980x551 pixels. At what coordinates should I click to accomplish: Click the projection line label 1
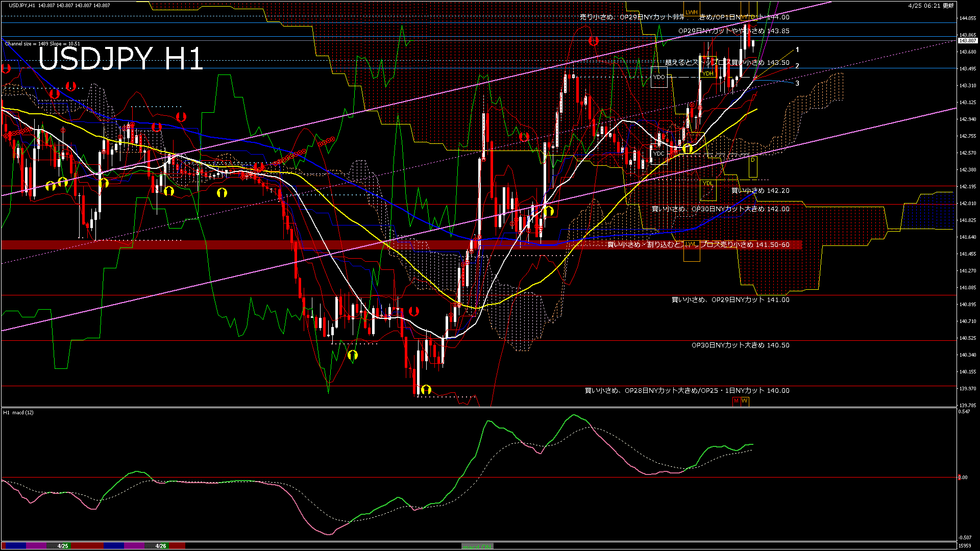tap(797, 50)
